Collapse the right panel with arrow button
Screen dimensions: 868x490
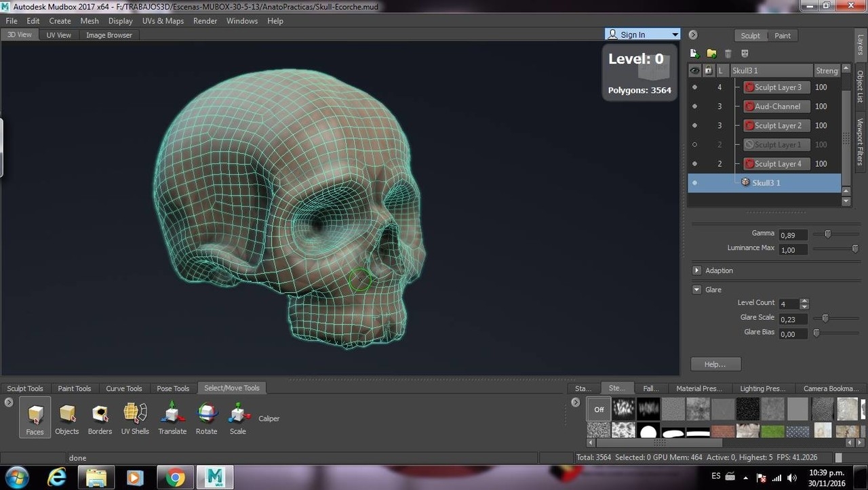tap(692, 35)
